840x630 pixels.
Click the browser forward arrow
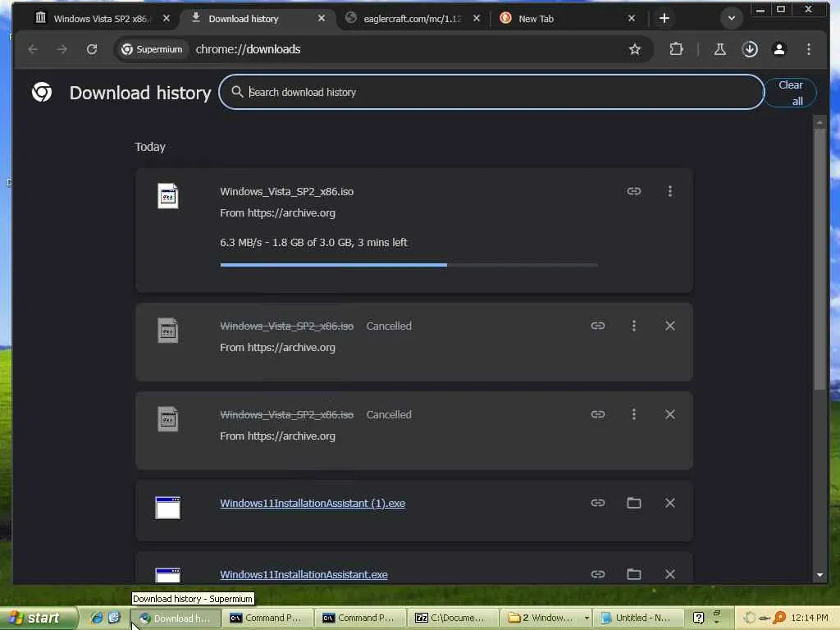click(x=62, y=49)
